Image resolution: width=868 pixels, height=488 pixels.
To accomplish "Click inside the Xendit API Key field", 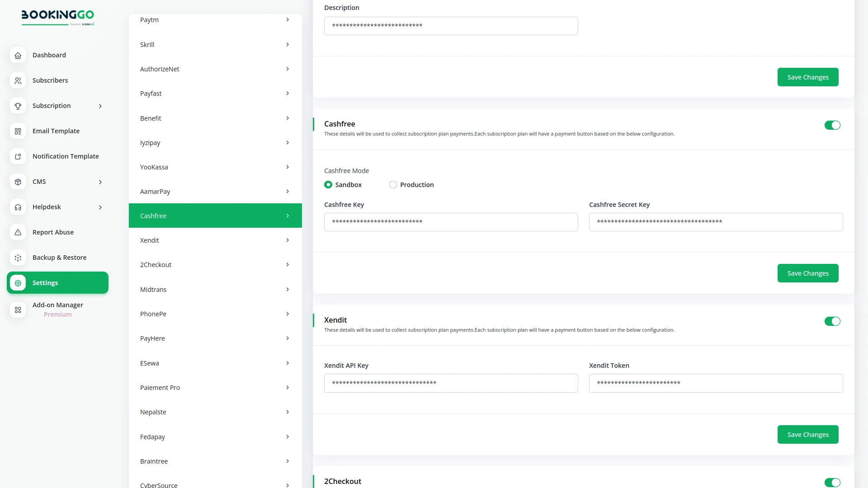I will [x=451, y=383].
